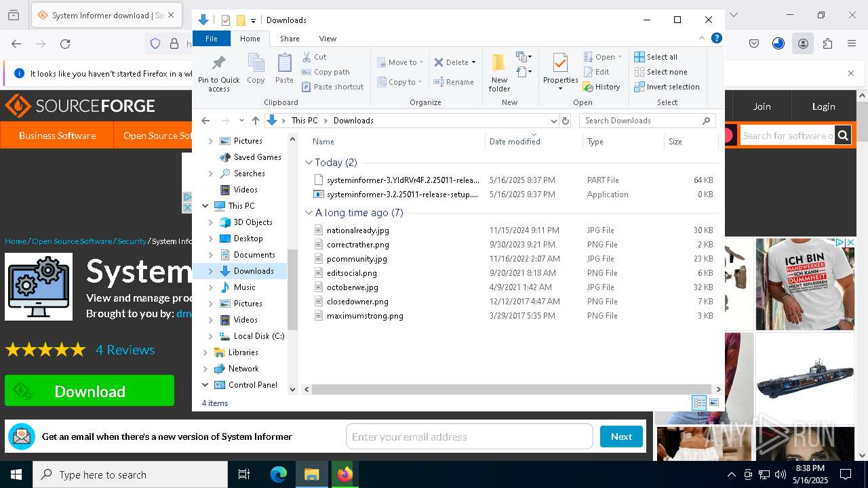Select the Home ribbon tab
Screen dimensions: 868x488
point(250,39)
